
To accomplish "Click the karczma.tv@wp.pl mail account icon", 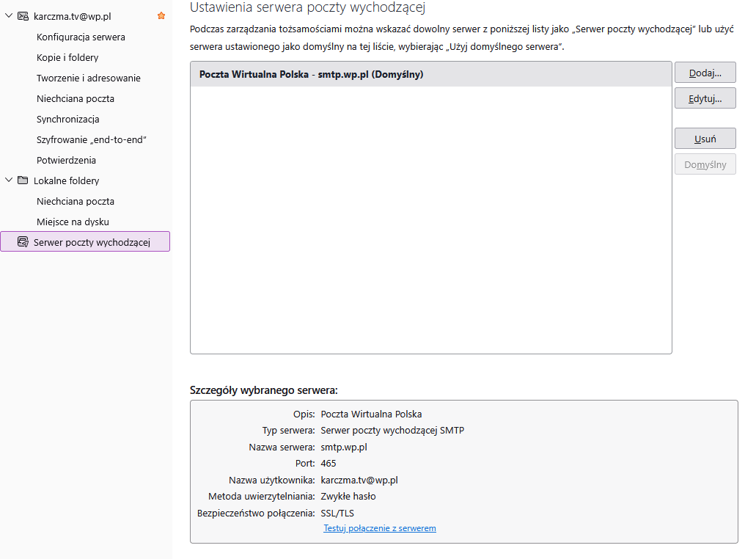I will 23,16.
